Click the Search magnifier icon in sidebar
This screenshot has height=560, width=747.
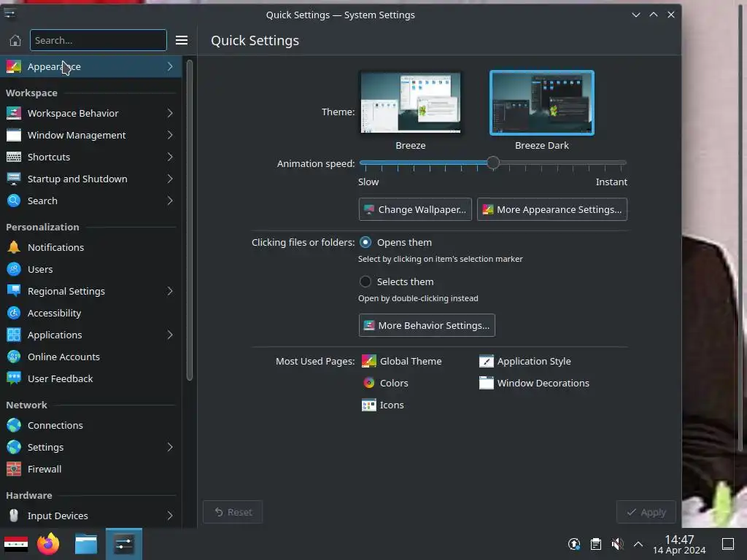[x=14, y=201]
